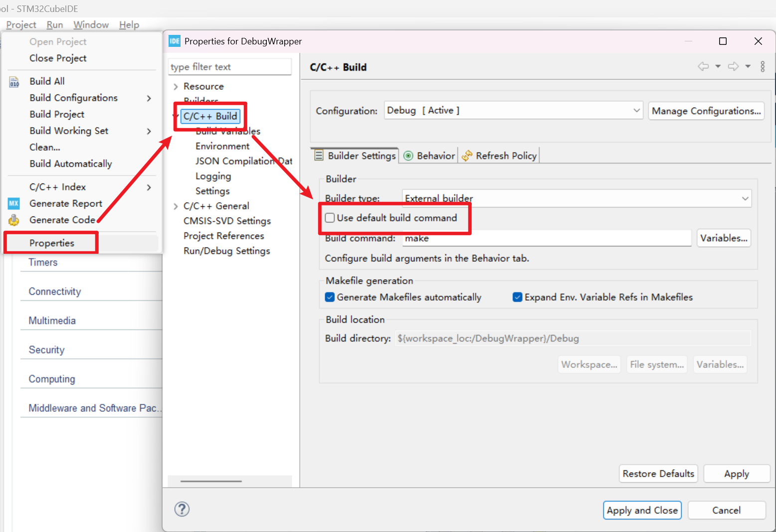
Task: Expand the C/C++ Index submenu
Action: tap(149, 187)
